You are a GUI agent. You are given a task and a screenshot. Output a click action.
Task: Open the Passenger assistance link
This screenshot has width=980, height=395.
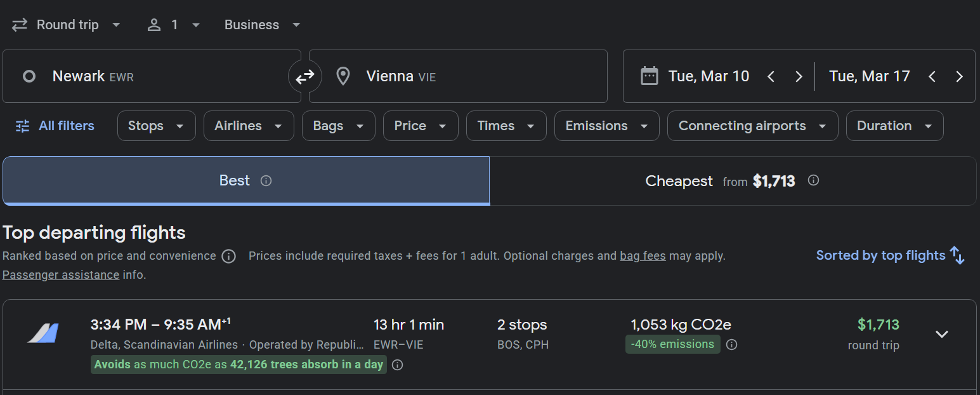[x=61, y=275]
